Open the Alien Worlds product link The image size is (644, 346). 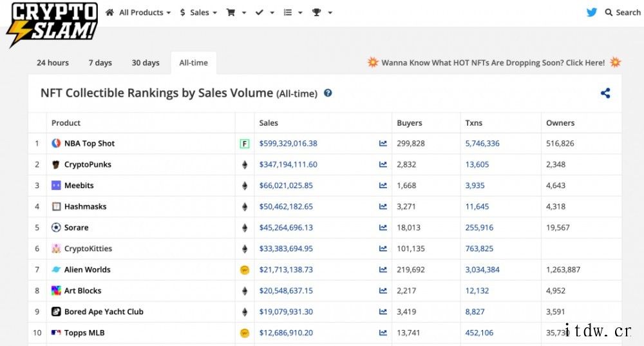click(x=88, y=269)
